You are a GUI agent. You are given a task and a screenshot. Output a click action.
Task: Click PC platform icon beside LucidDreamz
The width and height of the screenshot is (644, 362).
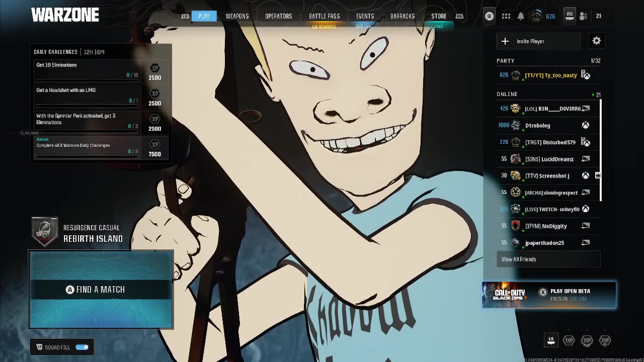pos(586,159)
